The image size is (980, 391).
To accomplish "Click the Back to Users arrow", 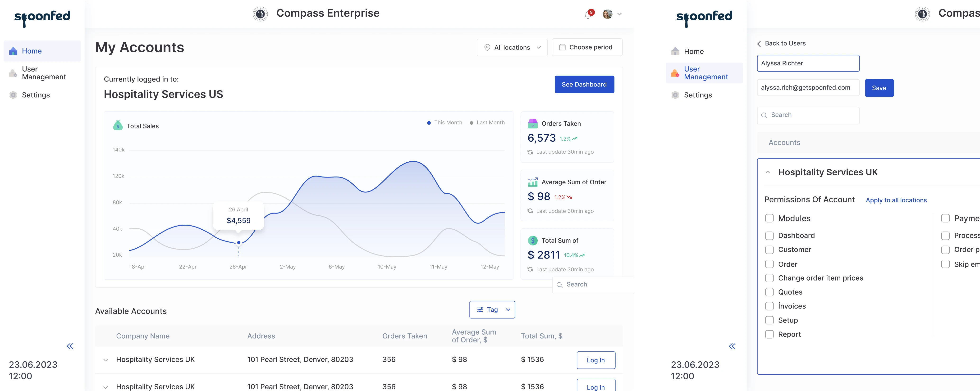I will coord(759,44).
